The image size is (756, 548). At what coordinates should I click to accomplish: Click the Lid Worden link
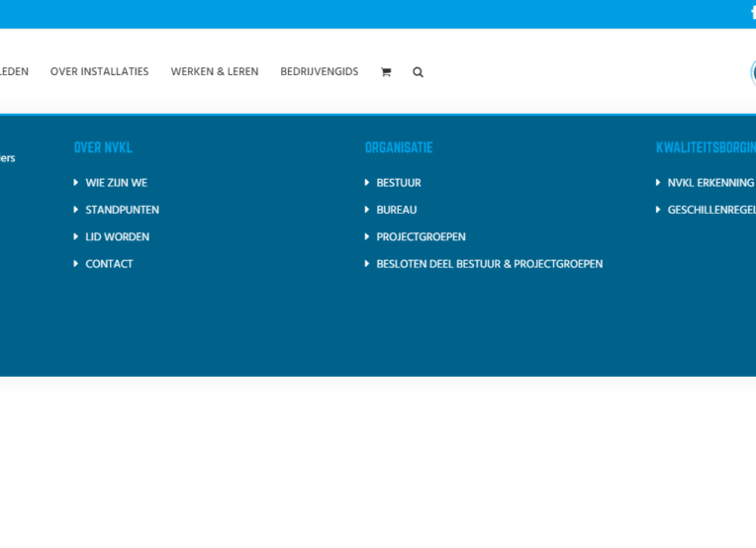tap(117, 237)
